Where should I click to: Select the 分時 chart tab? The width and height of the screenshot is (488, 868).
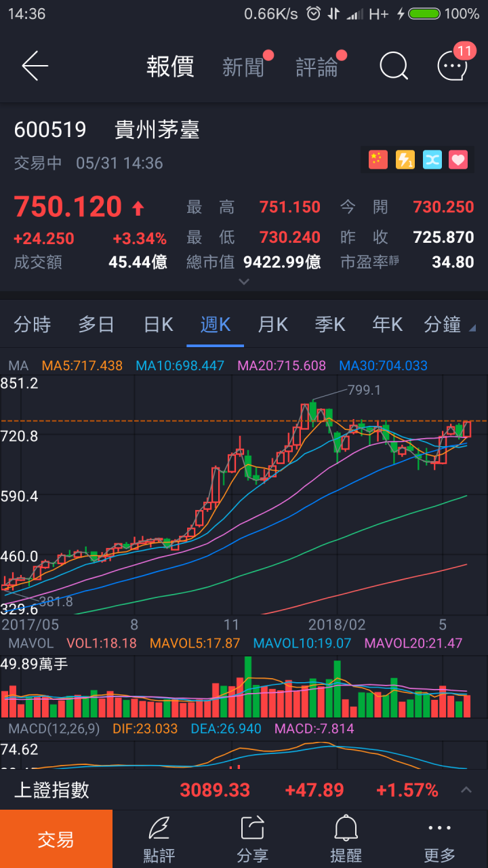coord(33,325)
